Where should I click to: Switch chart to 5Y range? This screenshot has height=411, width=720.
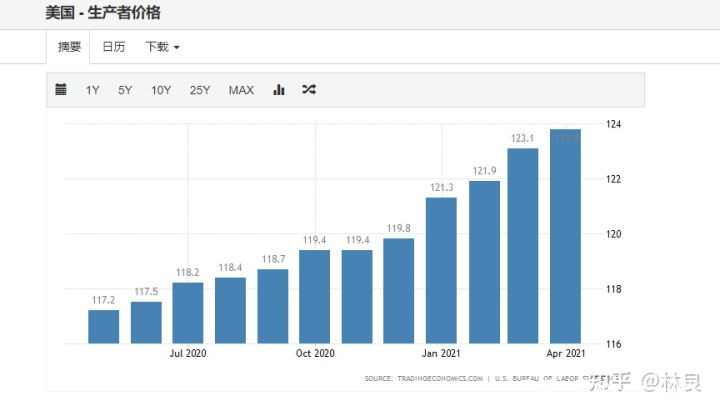coord(125,90)
